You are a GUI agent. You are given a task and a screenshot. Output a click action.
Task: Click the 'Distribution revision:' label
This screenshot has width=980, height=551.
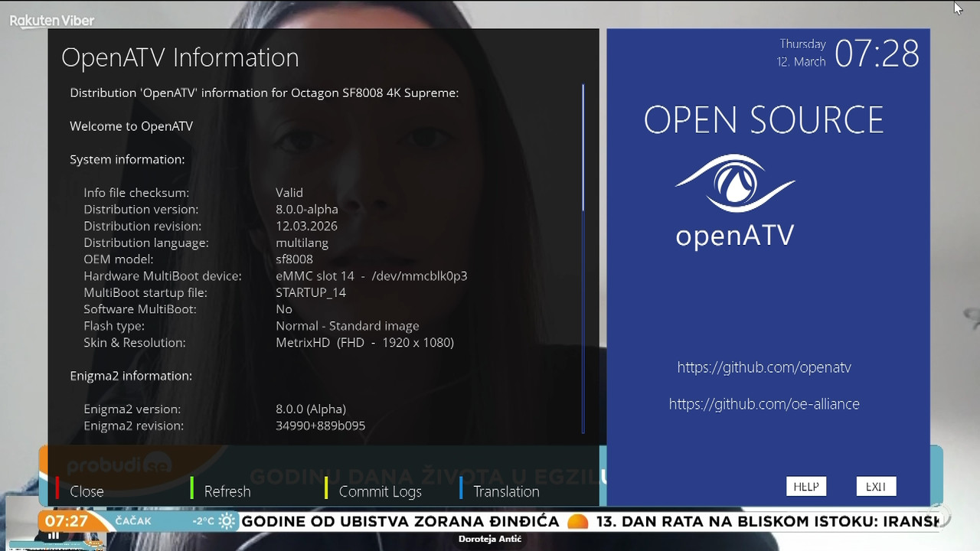click(142, 226)
